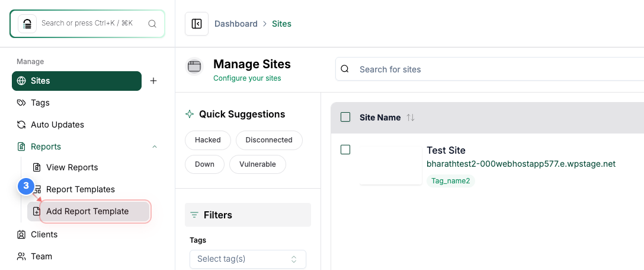Click the browser window icon near Manage Sites

click(194, 66)
